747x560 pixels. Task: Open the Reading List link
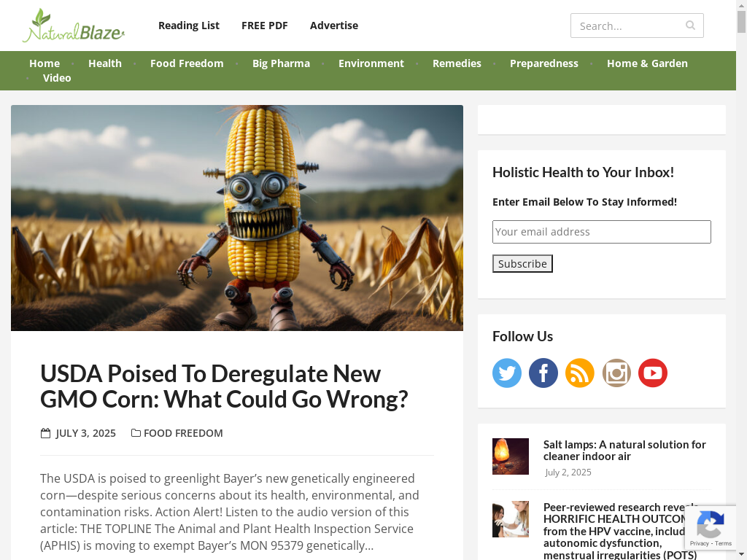(189, 26)
